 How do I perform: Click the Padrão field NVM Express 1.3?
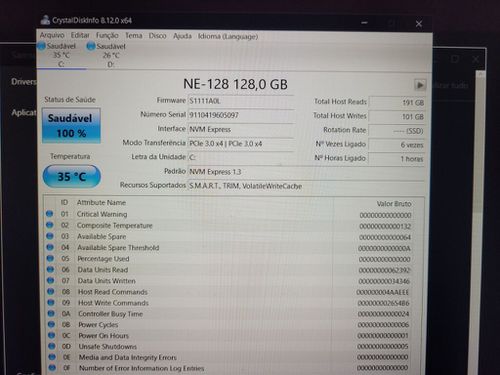[306, 172]
